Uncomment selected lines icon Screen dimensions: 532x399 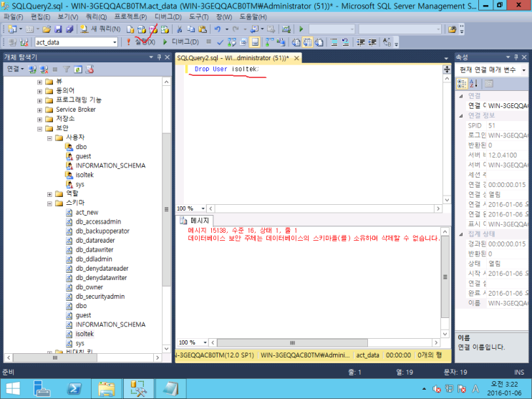345,42
